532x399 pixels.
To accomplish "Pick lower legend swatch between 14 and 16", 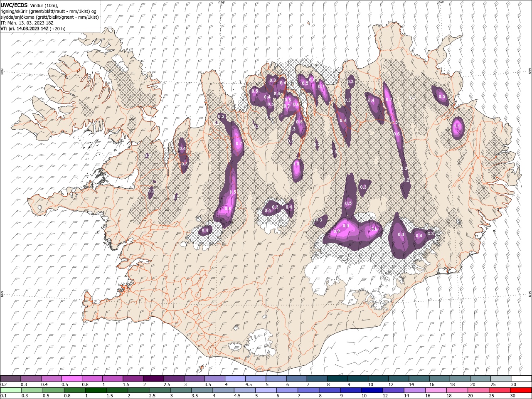I will point(415,390).
